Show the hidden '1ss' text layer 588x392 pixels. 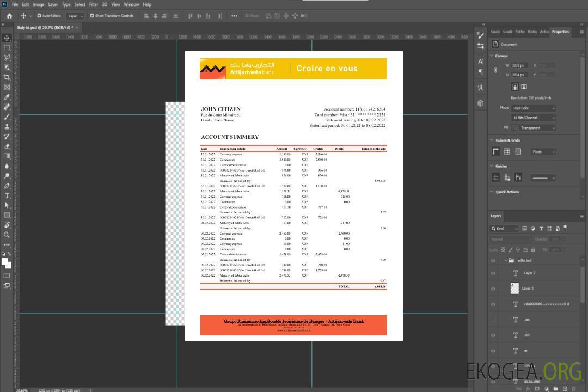(493, 320)
